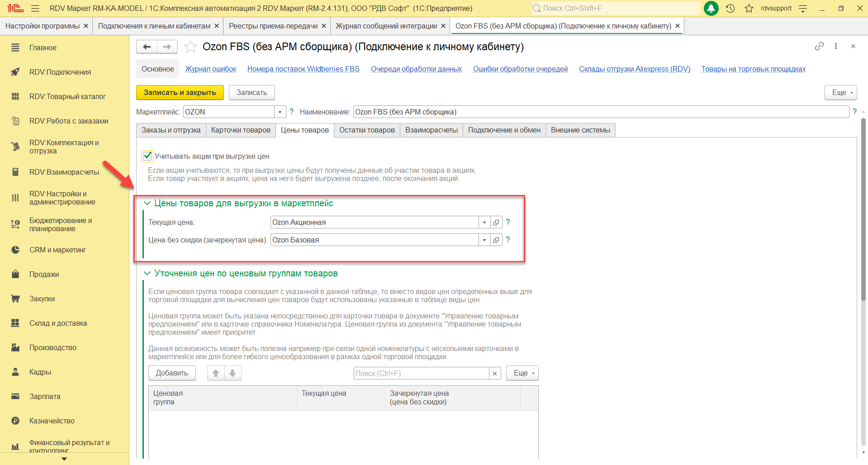Open favorites star in title bar
This screenshot has width=868, height=465.
pos(749,8)
